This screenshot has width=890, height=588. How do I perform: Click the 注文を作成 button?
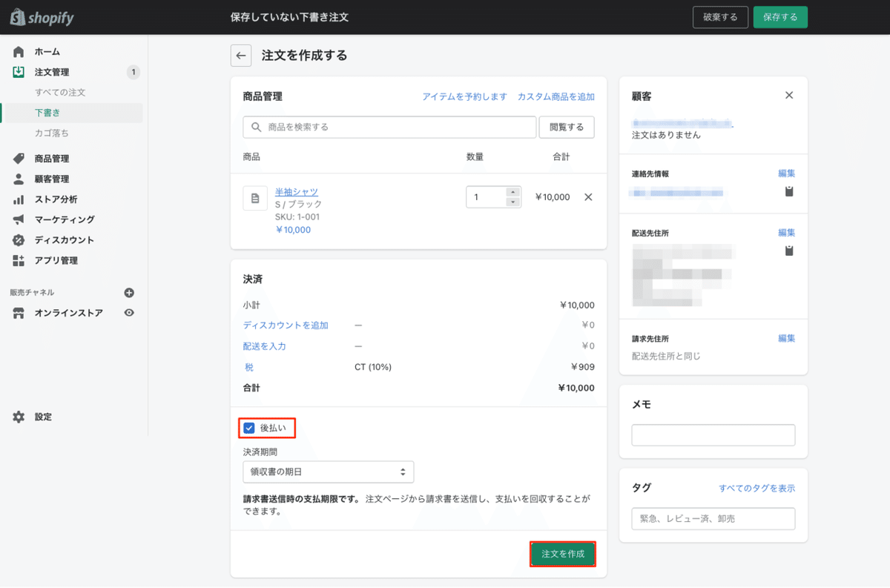(563, 554)
